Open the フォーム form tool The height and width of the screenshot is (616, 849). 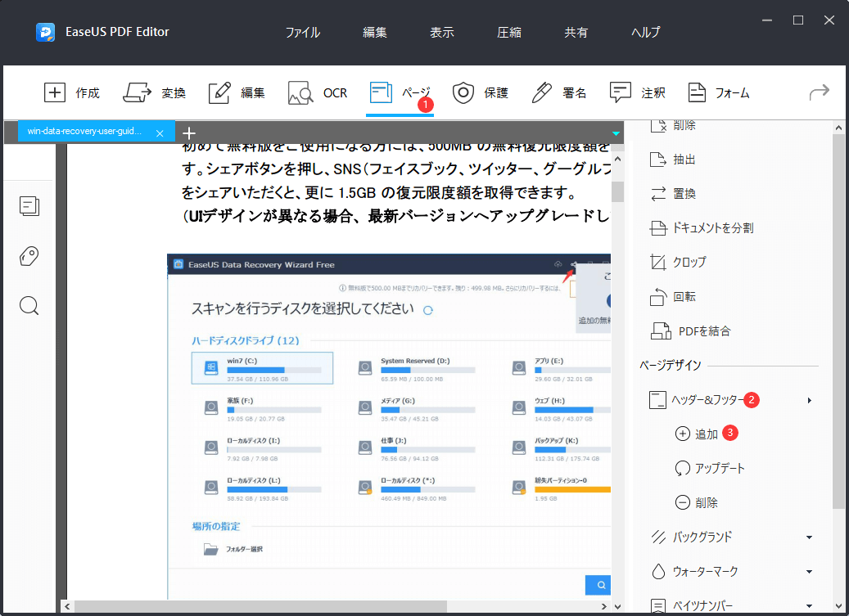tap(720, 92)
